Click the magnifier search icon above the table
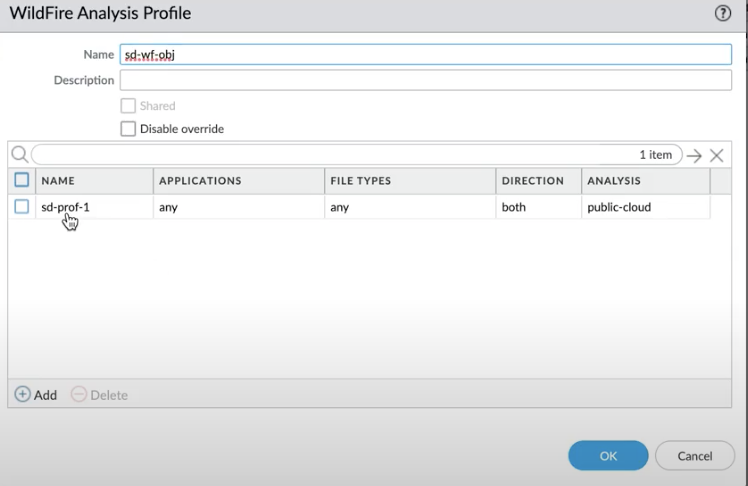Viewport: 748px width, 486px height. (19, 155)
